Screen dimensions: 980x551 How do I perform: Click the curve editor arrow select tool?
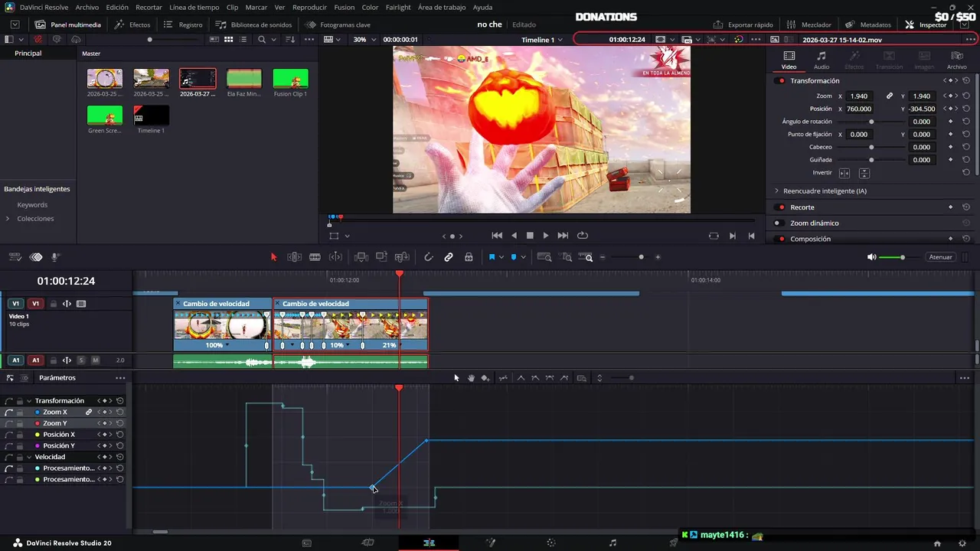(456, 378)
